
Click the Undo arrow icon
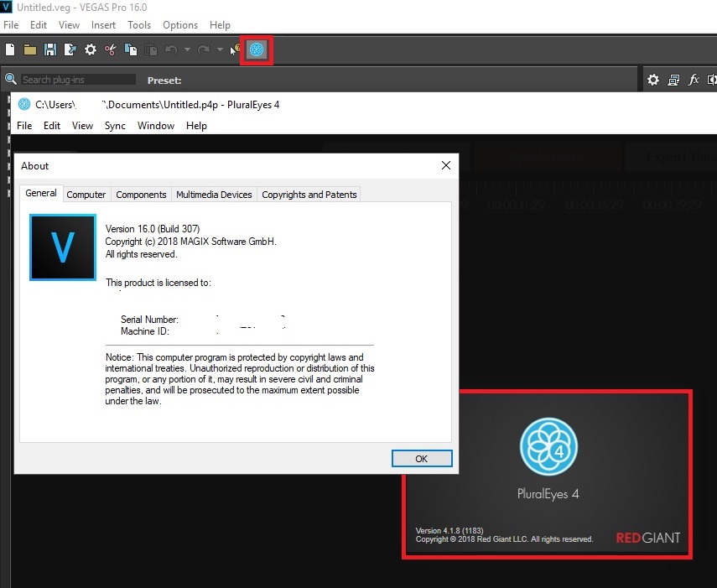(x=171, y=49)
